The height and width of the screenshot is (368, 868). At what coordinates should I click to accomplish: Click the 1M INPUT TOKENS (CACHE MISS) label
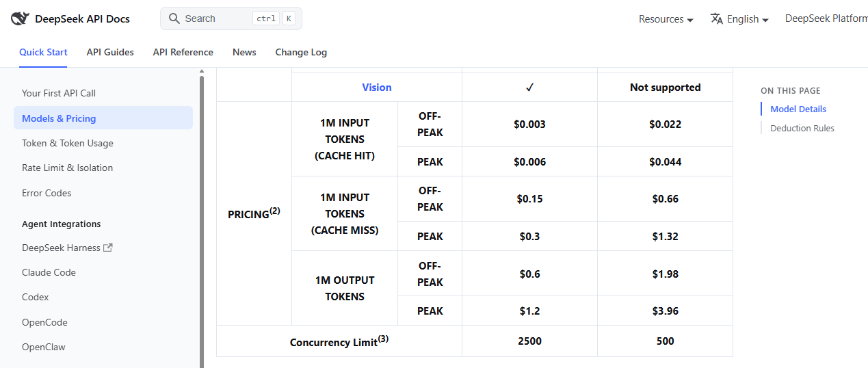345,214
